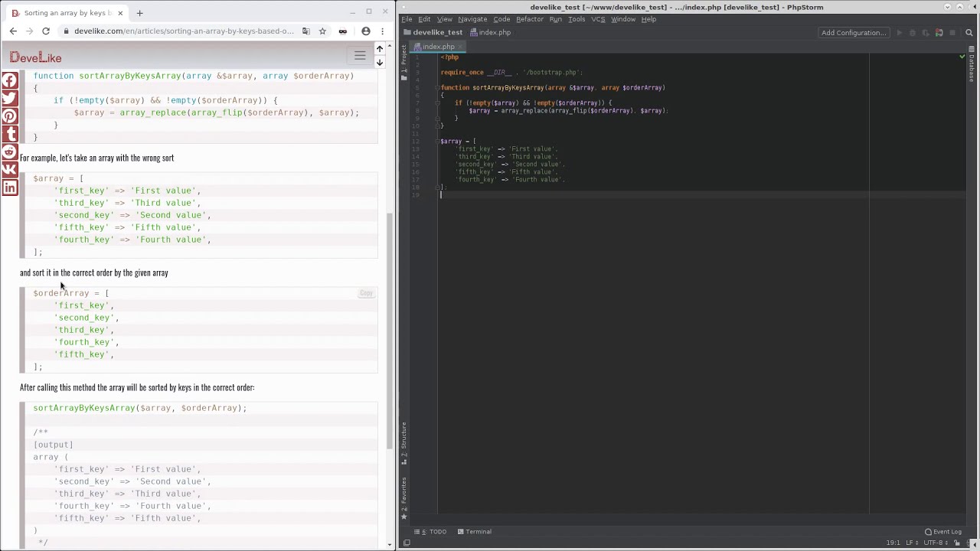Screen dimensions: 980x551
Task: Toggle the Favorites tool window stripe
Action: tap(403, 497)
